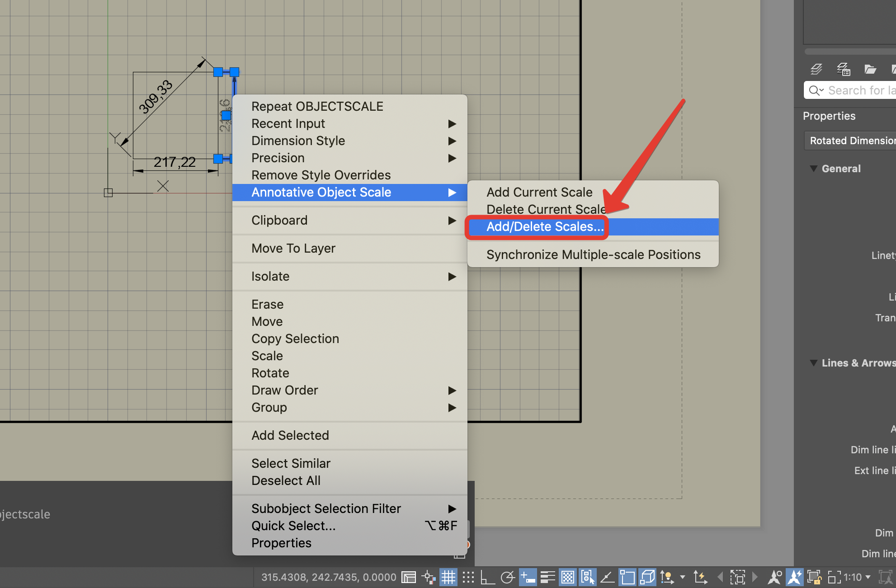Click Add Current Scale option
Image resolution: width=896 pixels, height=588 pixels.
click(539, 192)
